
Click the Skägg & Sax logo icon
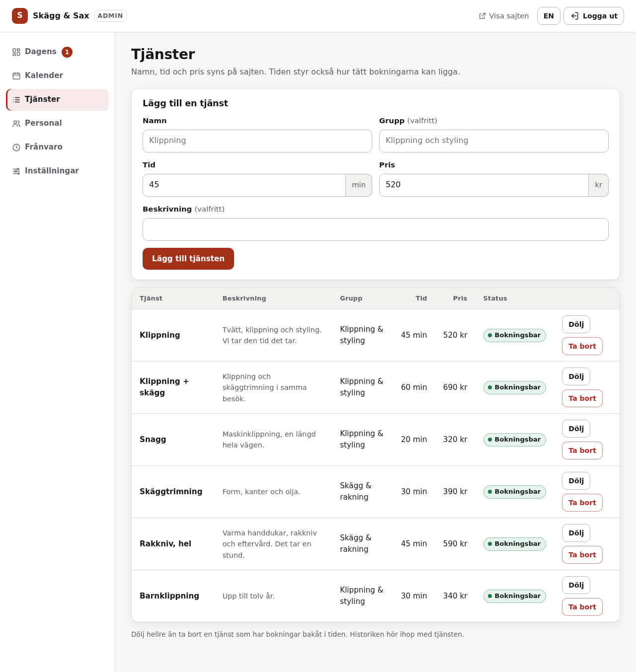[x=20, y=16]
